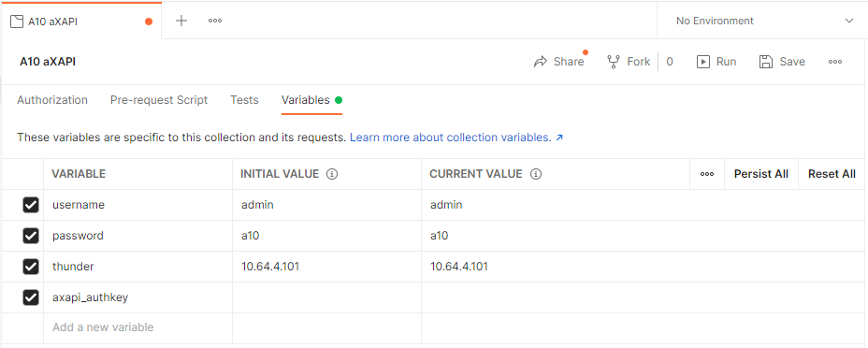Click the password variable name cell

[x=137, y=237]
